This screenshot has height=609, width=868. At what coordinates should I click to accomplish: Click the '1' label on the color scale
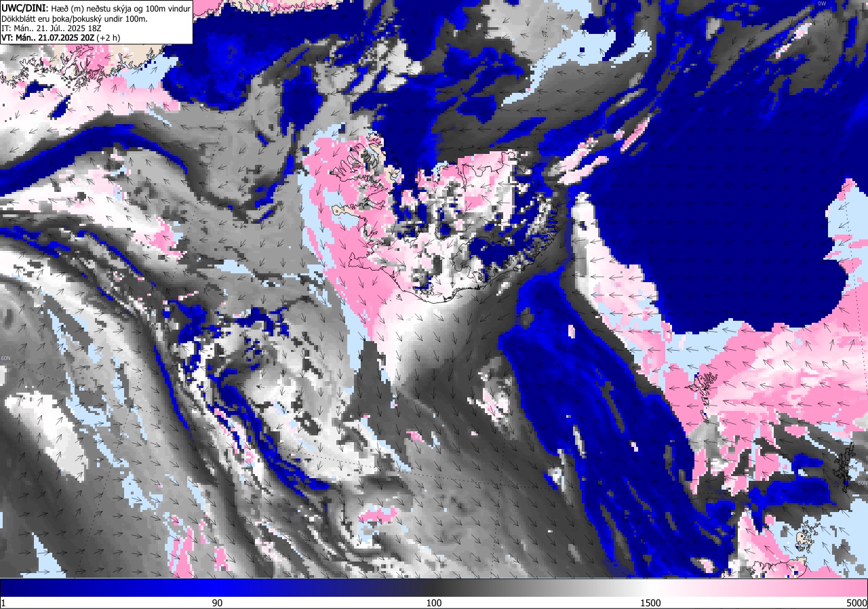point(3,603)
